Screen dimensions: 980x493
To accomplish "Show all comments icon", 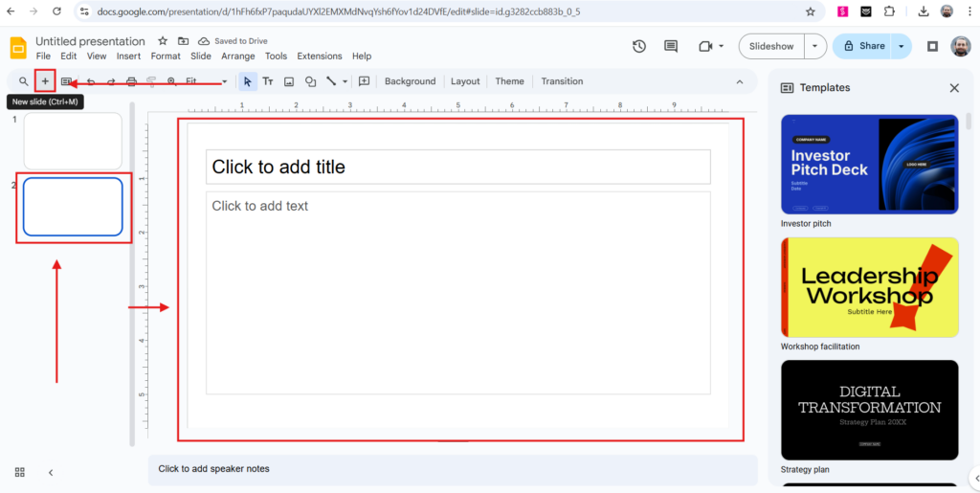I will click(x=671, y=46).
